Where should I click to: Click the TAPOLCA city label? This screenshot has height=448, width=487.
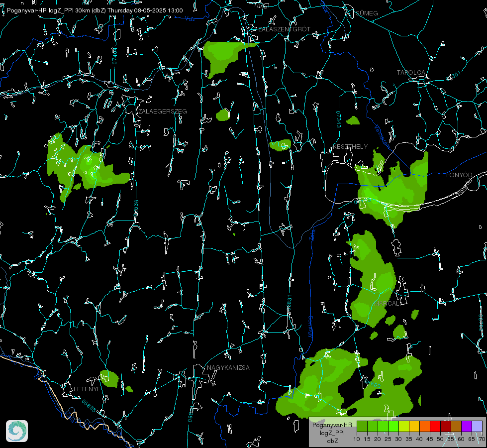pyautogui.click(x=411, y=73)
